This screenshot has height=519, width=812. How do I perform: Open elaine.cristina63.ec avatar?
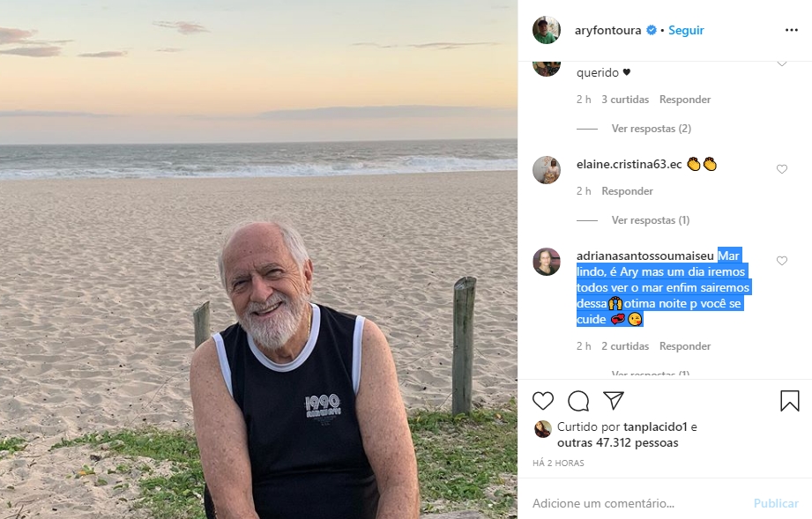(x=547, y=170)
